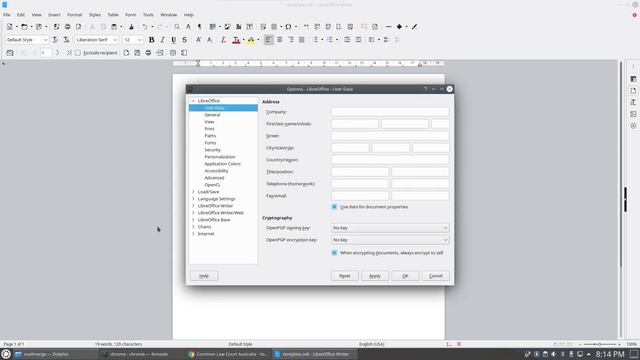
Task: Open OpenPGP signing key dropdown
Action: pos(390,228)
